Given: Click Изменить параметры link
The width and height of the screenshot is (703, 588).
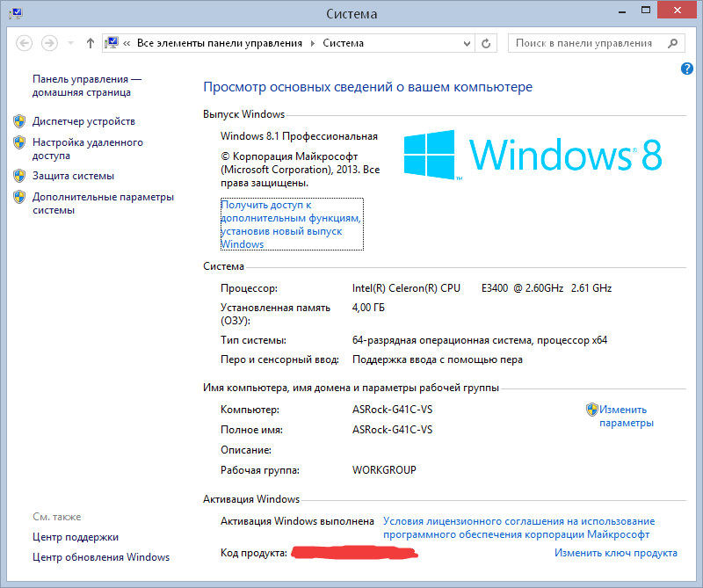Looking at the screenshot, I should point(627,417).
